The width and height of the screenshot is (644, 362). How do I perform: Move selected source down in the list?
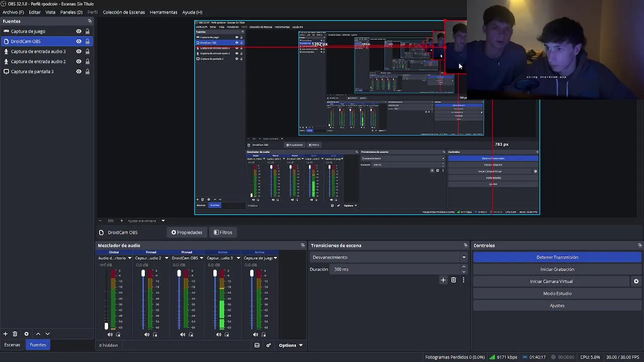(48, 334)
